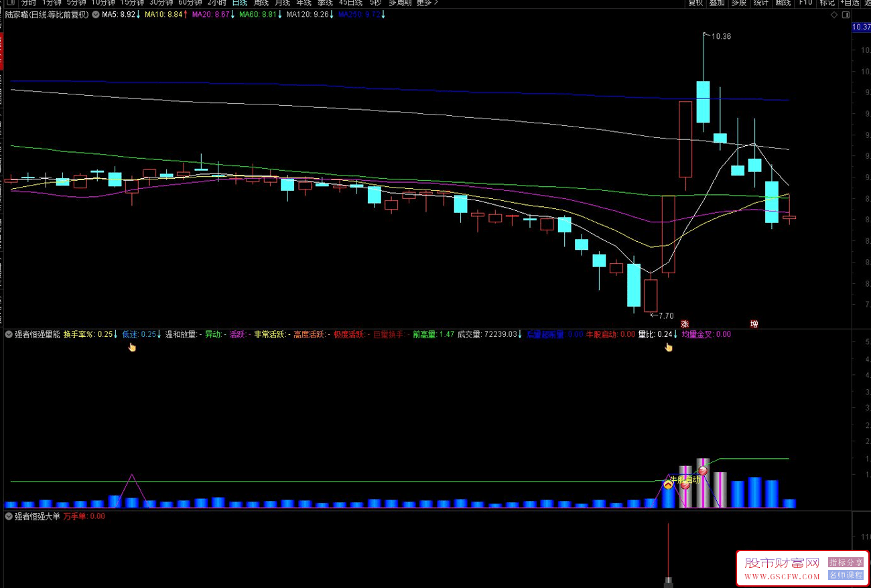Select 10分钟 period tab
The height and width of the screenshot is (588, 871).
pos(103,3)
